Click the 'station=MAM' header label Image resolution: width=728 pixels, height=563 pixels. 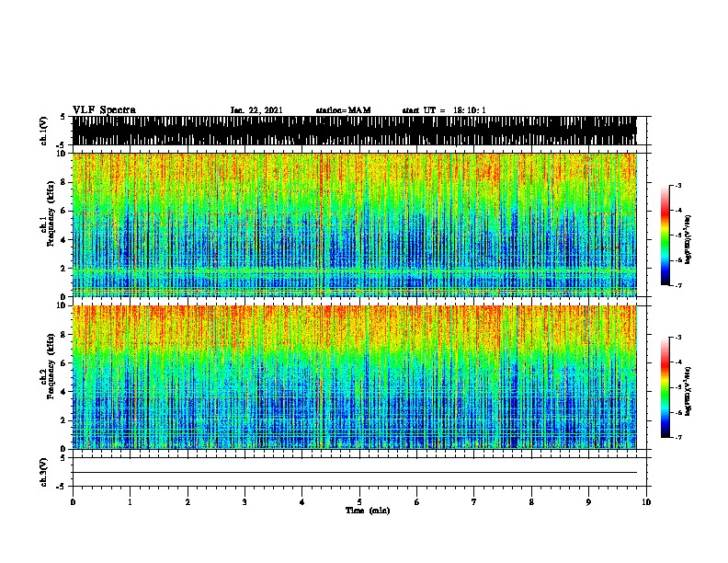coord(343,110)
